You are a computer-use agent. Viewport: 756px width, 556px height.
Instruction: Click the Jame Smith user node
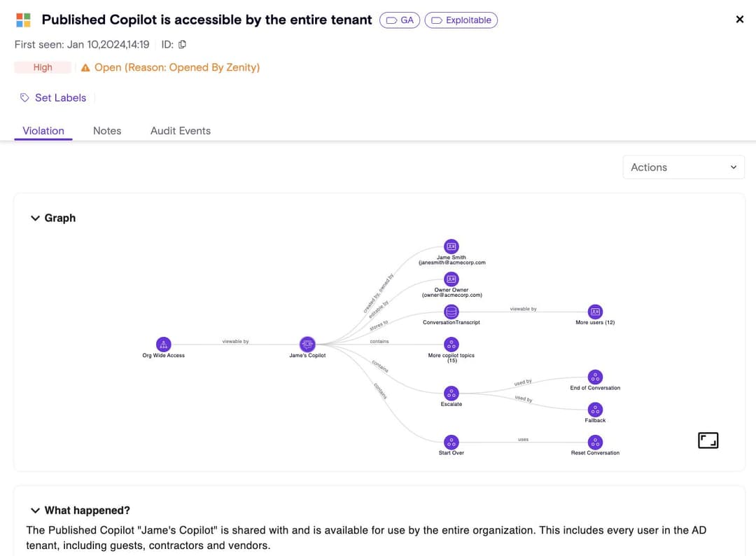(x=451, y=246)
